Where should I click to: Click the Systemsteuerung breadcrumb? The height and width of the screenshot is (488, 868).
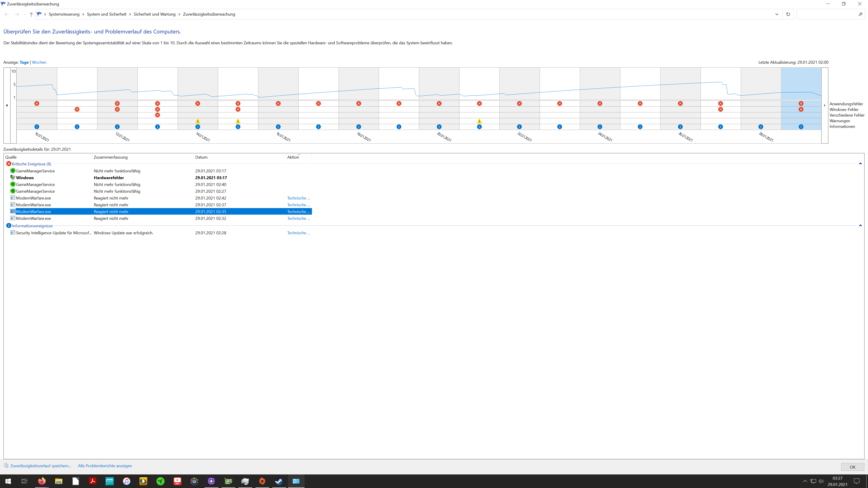point(64,14)
